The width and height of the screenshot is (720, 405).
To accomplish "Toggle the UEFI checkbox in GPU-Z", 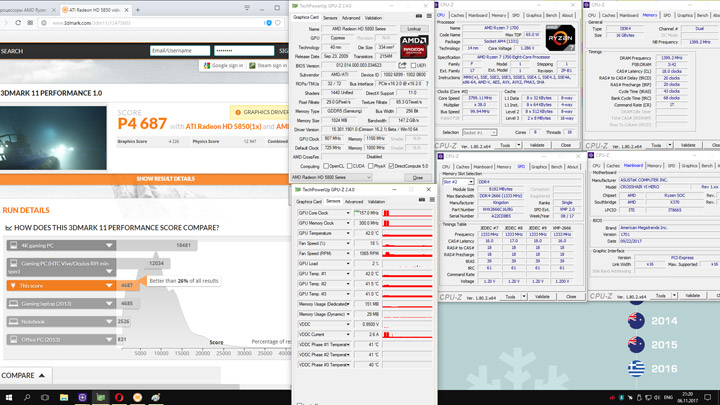I will click(x=413, y=66).
